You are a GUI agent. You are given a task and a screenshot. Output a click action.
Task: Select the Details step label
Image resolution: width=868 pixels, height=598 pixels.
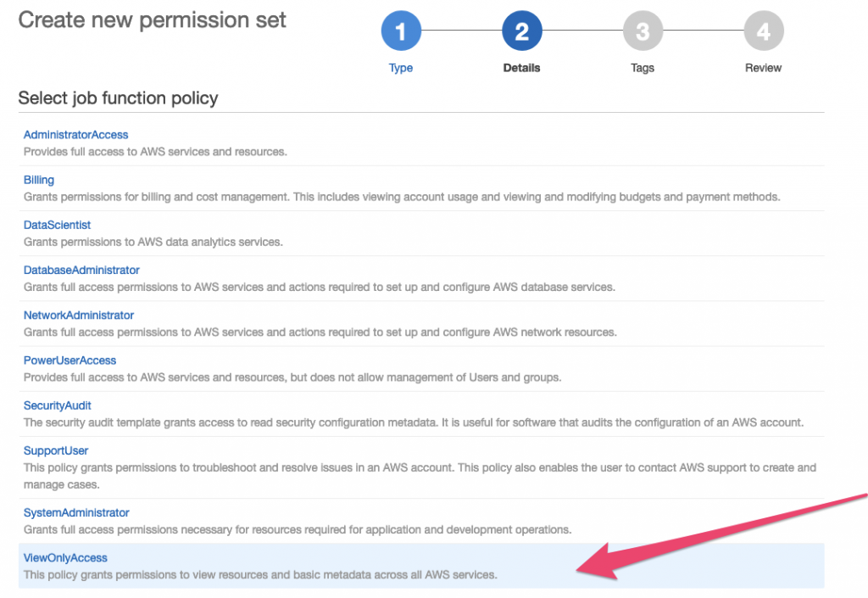(521, 68)
